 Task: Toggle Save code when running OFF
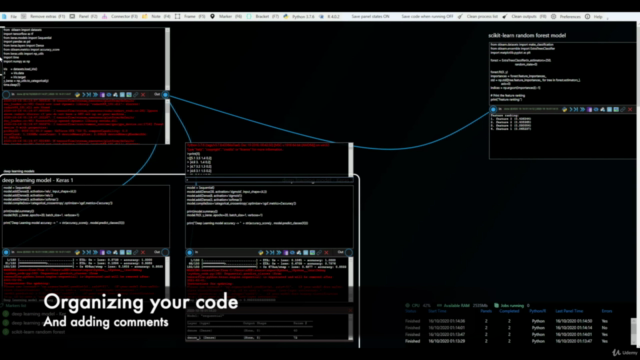[x=427, y=16]
